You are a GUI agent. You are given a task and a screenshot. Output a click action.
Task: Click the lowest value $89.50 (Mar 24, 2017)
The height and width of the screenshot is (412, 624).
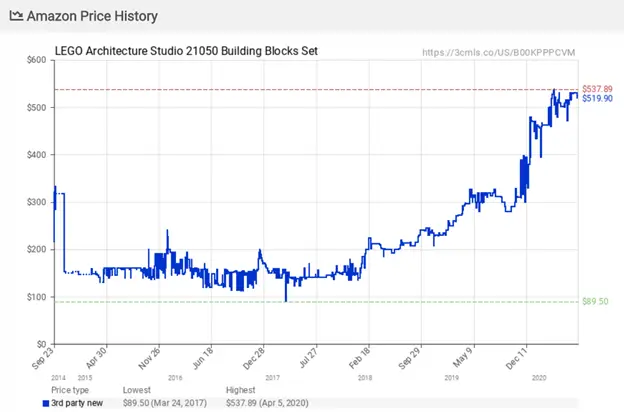pyautogui.click(x=165, y=403)
